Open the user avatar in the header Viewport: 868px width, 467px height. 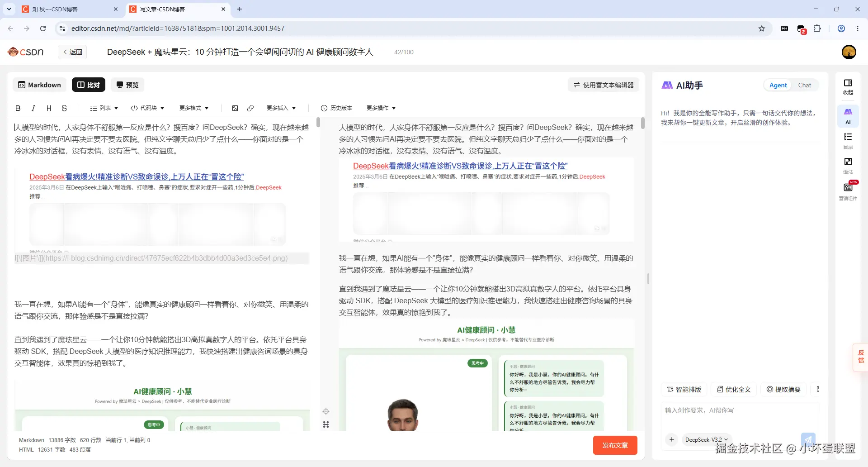pos(849,52)
